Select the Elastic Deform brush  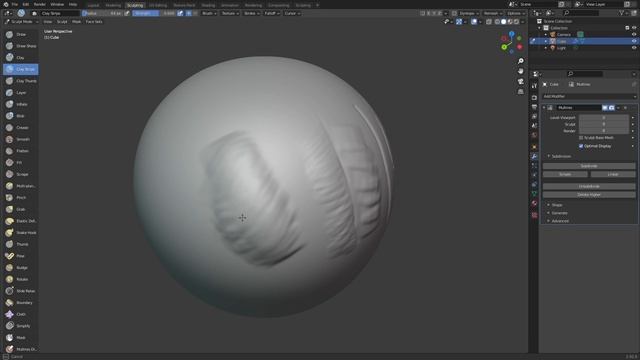tap(20, 221)
